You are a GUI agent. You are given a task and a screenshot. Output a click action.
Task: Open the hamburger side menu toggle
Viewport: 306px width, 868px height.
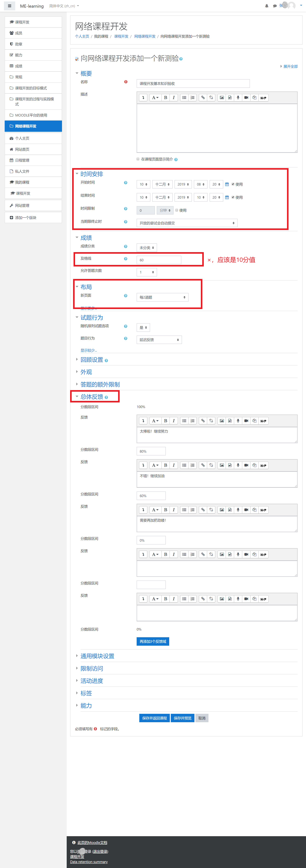coord(9,6)
